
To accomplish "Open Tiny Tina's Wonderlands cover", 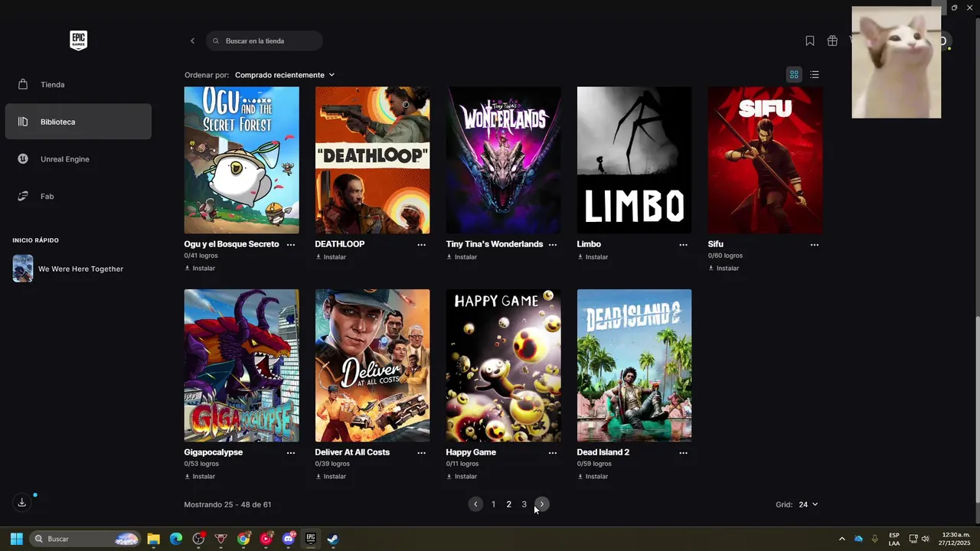I will (x=503, y=160).
